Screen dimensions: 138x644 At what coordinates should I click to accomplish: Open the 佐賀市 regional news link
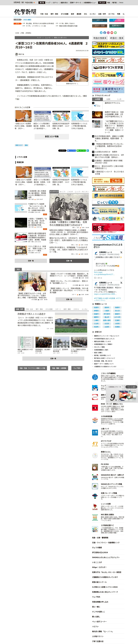click(x=96, y=308)
